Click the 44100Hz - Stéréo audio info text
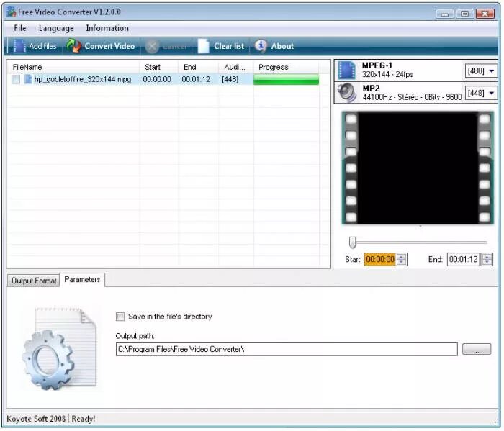Viewport: 504px width, 431px height. [413, 97]
